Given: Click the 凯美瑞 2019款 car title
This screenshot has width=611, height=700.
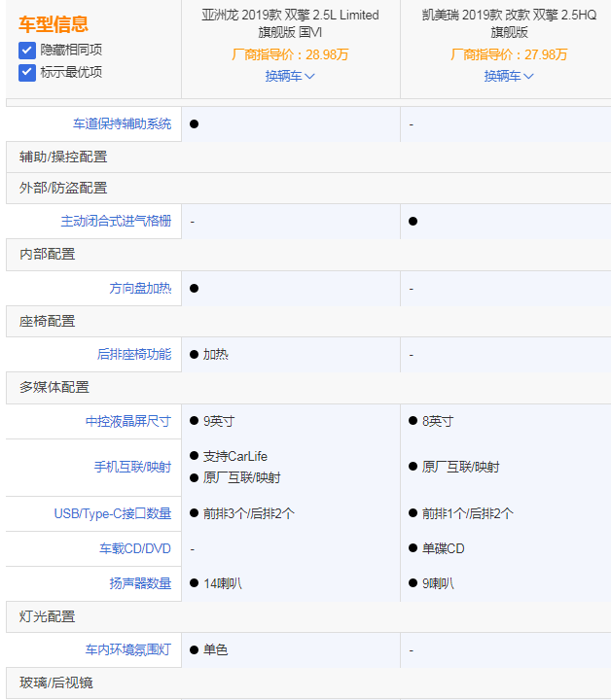Looking at the screenshot, I should pyautogui.click(x=509, y=23).
